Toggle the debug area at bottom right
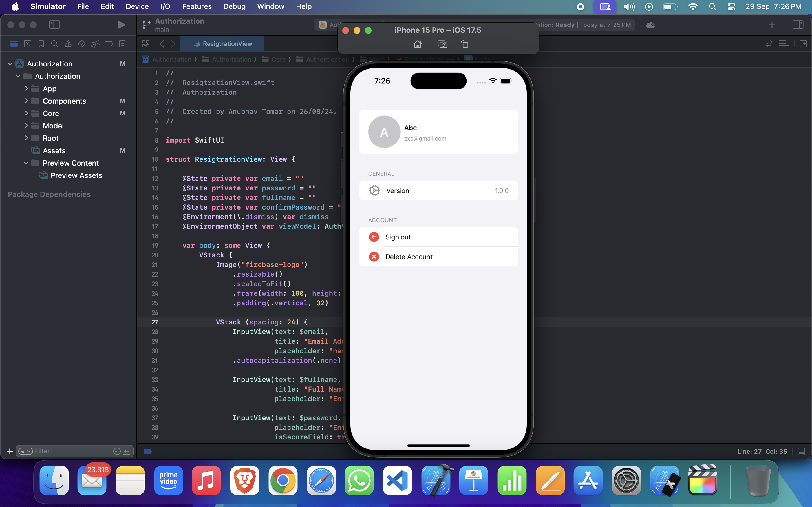 (x=801, y=451)
